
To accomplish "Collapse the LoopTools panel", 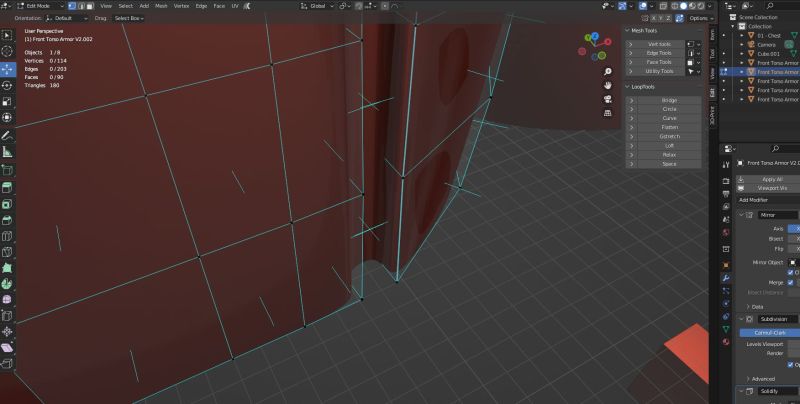I will 628,87.
